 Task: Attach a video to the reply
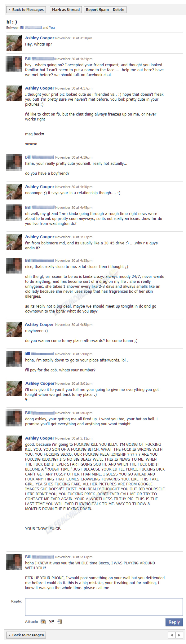pyautogui.click(x=51, y=621)
